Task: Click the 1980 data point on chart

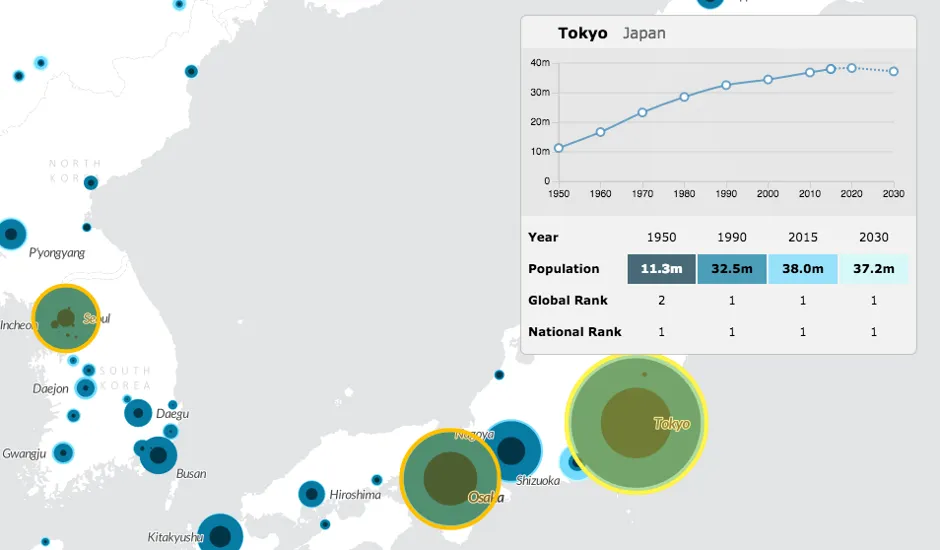Action: pyautogui.click(x=684, y=97)
